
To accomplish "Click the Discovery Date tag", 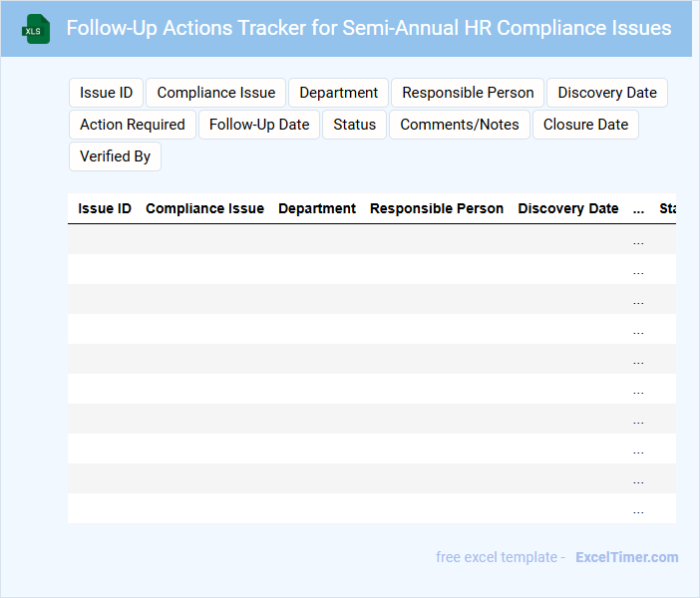I will [607, 93].
